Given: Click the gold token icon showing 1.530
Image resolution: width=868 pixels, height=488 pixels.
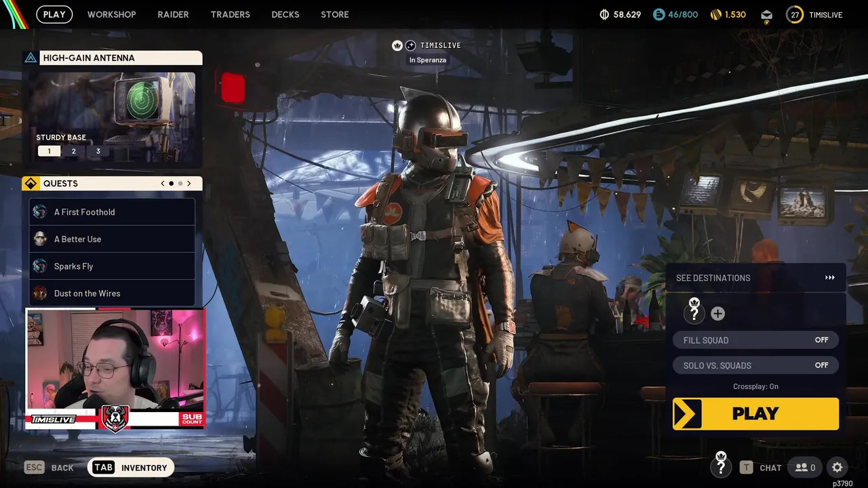Looking at the screenshot, I should [715, 14].
